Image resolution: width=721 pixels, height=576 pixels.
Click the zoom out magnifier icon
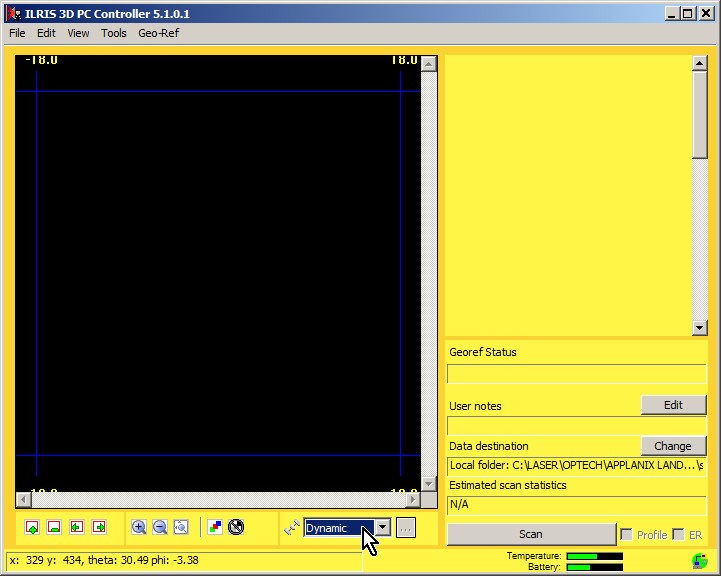coord(160,527)
